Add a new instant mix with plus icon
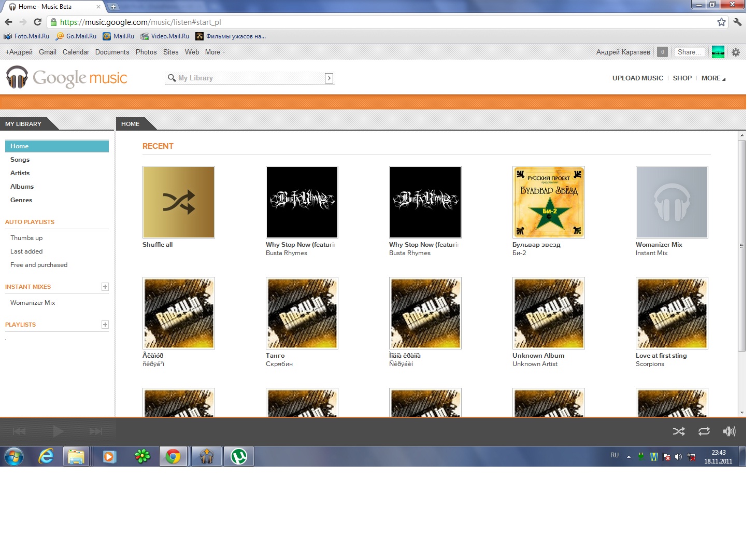The width and height of the screenshot is (756, 533). pos(105,287)
